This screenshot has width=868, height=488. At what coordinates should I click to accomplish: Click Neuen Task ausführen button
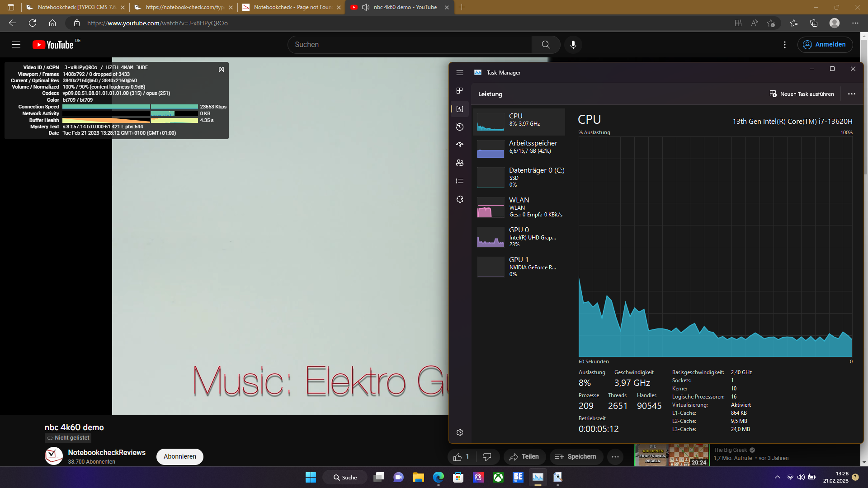click(802, 94)
